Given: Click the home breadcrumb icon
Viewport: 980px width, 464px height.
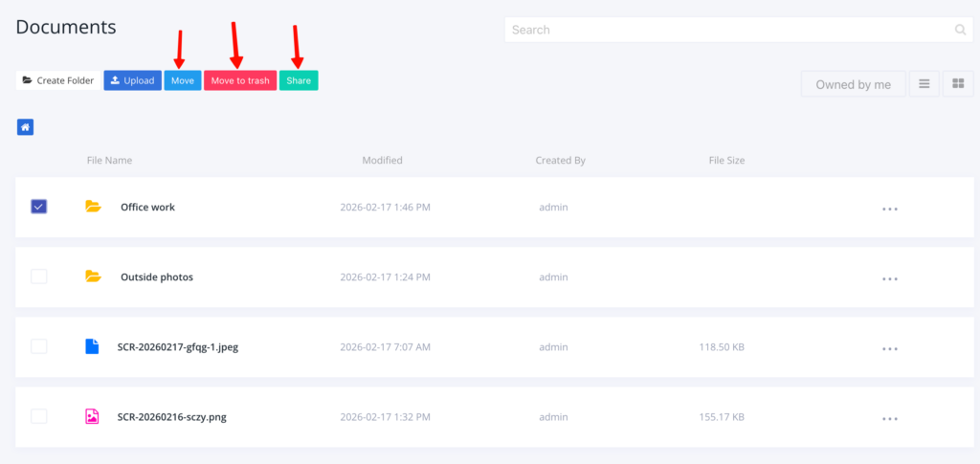Looking at the screenshot, I should 25,126.
